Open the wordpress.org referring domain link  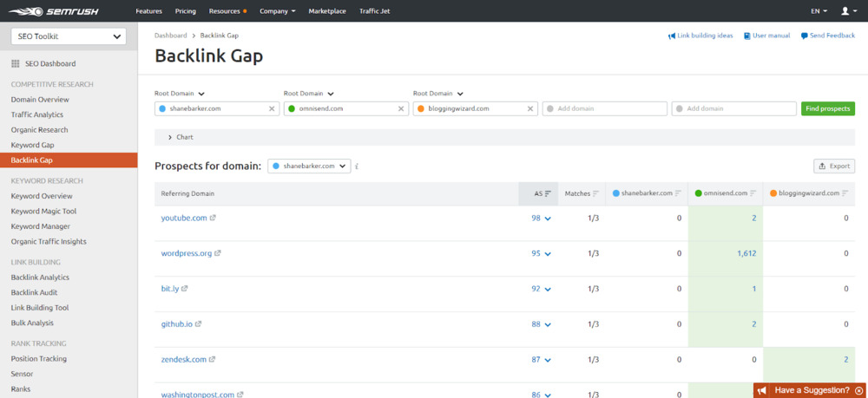tap(187, 253)
